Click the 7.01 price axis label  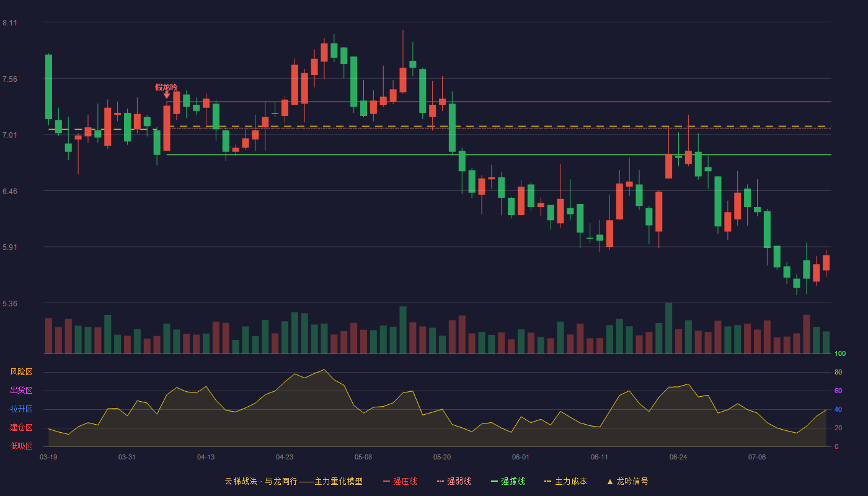point(10,135)
